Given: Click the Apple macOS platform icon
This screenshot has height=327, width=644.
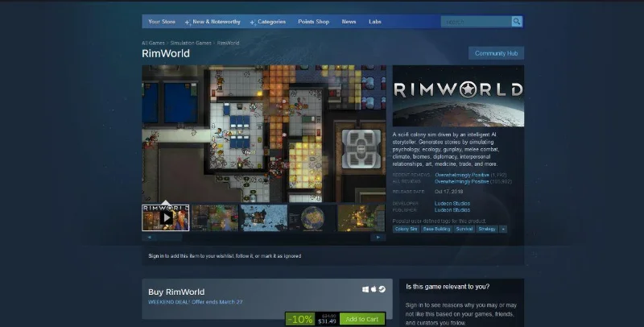Looking at the screenshot, I should click(x=374, y=289).
